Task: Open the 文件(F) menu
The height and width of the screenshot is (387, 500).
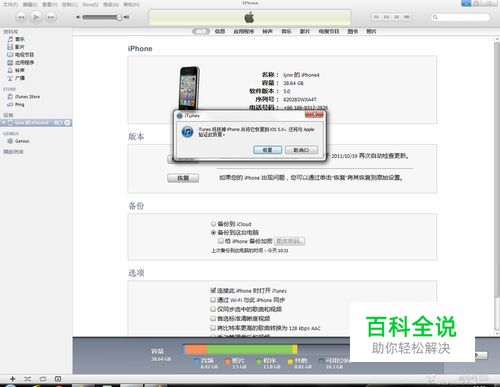Action: [x=10, y=5]
